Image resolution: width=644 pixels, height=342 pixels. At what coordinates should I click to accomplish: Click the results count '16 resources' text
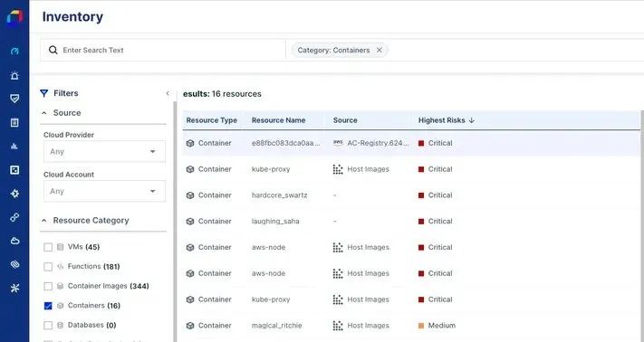coord(236,94)
